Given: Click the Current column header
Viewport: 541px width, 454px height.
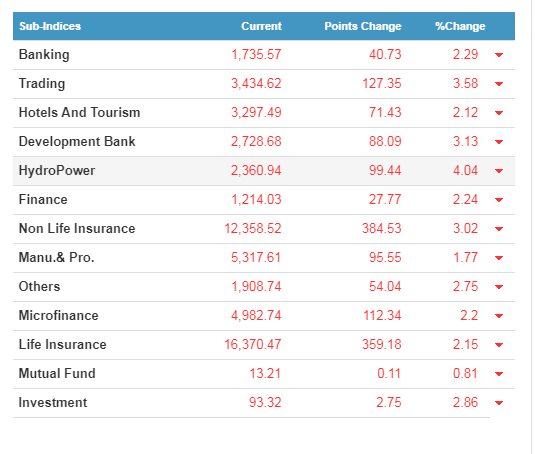Looking at the screenshot, I should pyautogui.click(x=261, y=26).
